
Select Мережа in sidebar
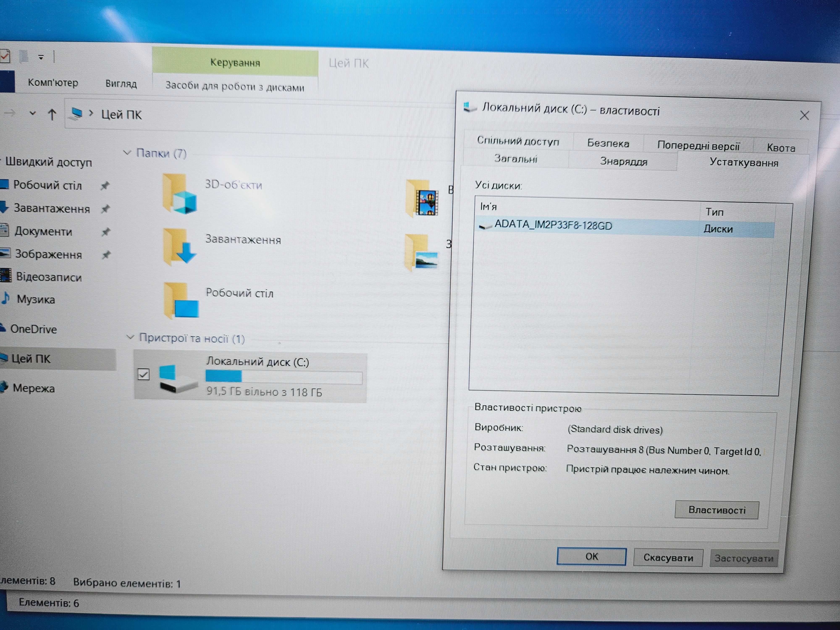tap(34, 388)
